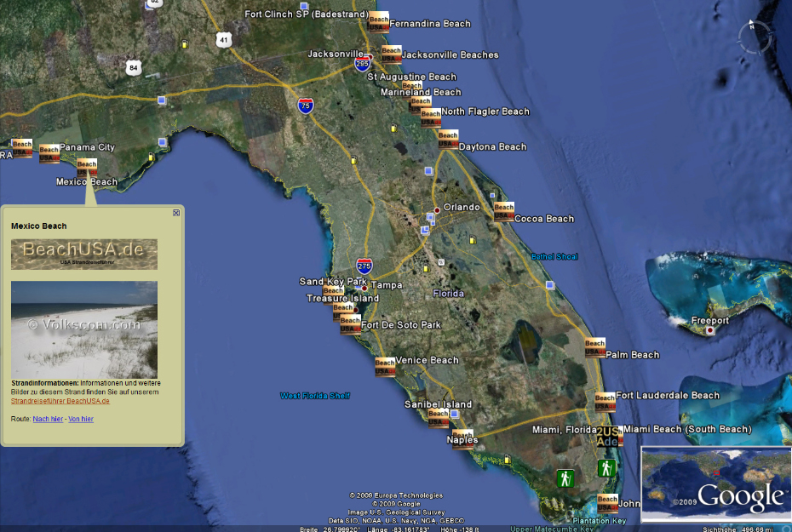This screenshot has height=532, width=792.
Task: Click the Interstate 75 shield icon
Action: pos(306,106)
